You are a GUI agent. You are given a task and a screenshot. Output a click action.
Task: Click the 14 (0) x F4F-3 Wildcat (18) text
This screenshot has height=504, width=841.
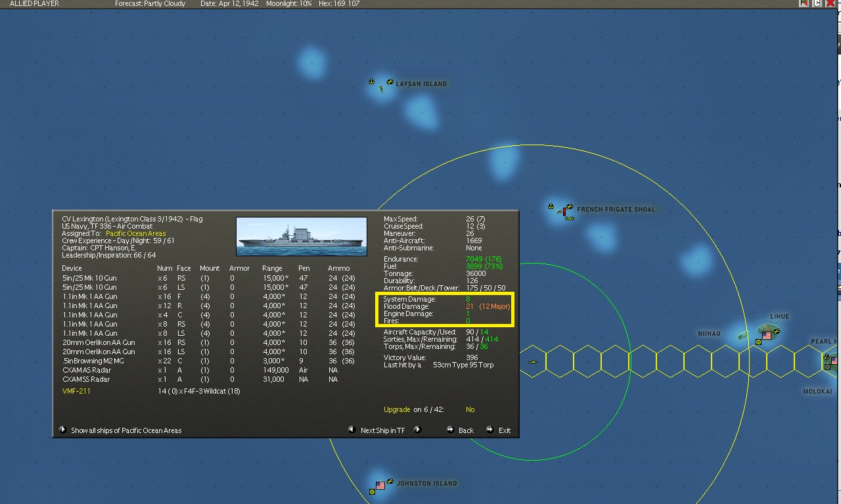pos(199,391)
